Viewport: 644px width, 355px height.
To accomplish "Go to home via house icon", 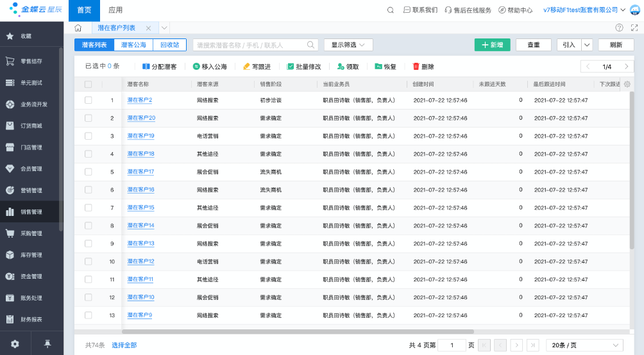I will pos(78,28).
